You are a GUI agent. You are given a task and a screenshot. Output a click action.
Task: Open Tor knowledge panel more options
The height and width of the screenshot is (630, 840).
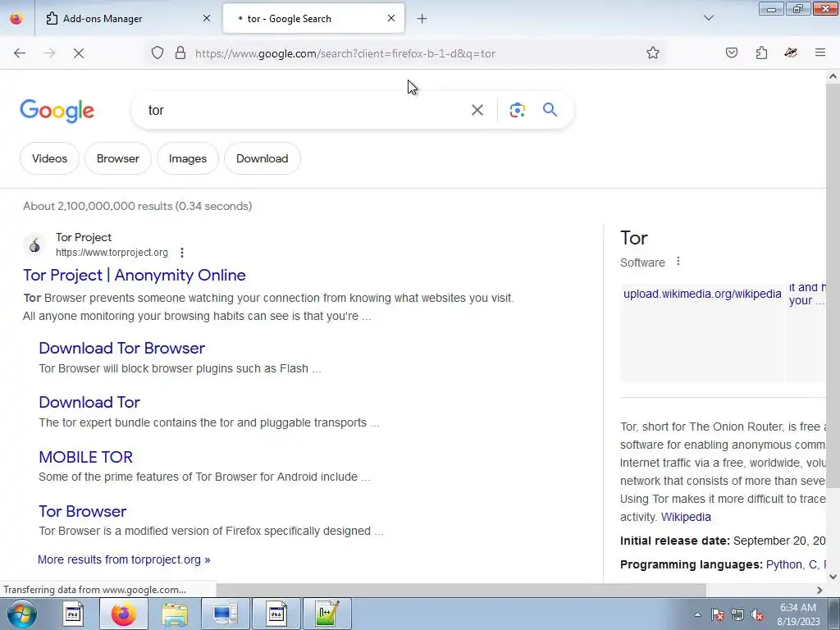click(678, 262)
